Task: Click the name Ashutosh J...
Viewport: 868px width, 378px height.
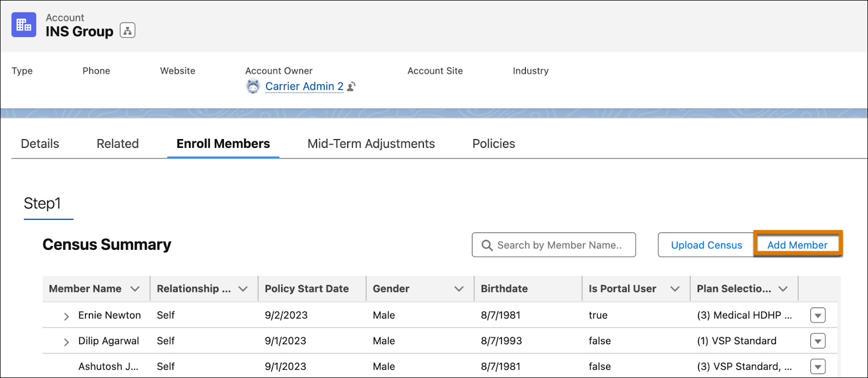Action: [108, 367]
